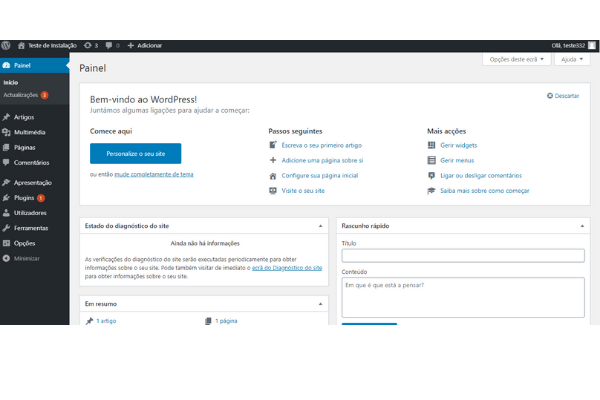Open the WordPress logo menu

coord(6,46)
